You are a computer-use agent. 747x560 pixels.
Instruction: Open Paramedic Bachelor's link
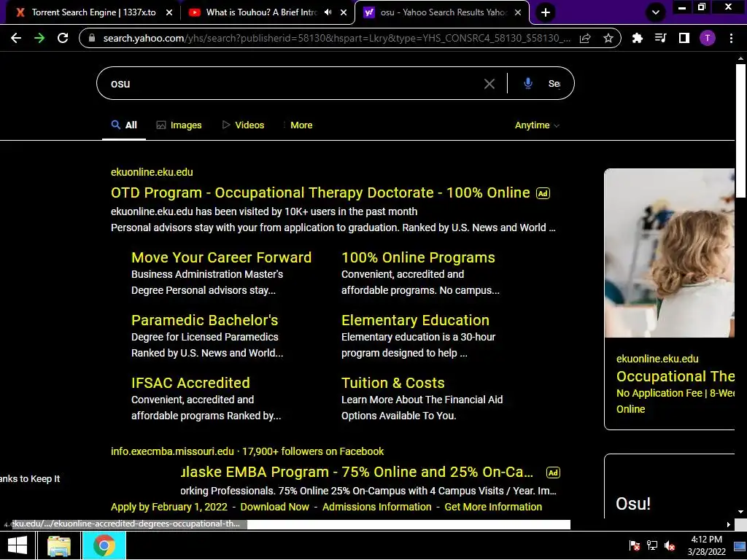click(205, 321)
